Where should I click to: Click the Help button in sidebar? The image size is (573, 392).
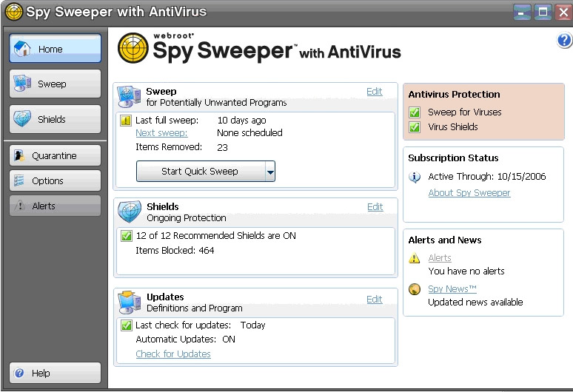(56, 374)
